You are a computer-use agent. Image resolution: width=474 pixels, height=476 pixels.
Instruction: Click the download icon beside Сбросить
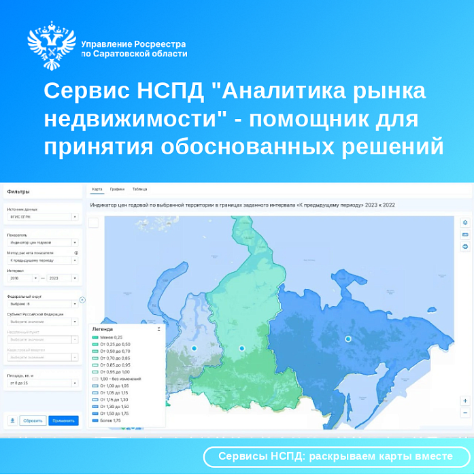coord(12,420)
